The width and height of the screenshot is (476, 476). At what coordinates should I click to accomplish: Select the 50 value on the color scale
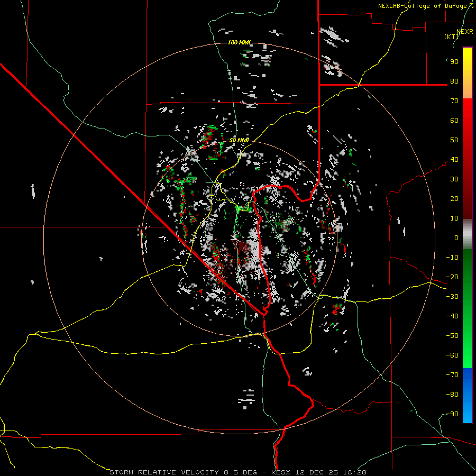click(454, 140)
